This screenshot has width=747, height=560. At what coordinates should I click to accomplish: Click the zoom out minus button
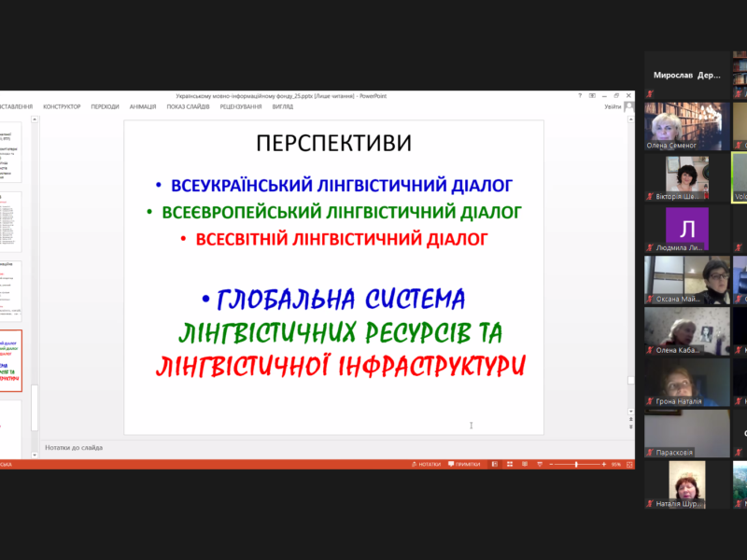(x=550, y=464)
